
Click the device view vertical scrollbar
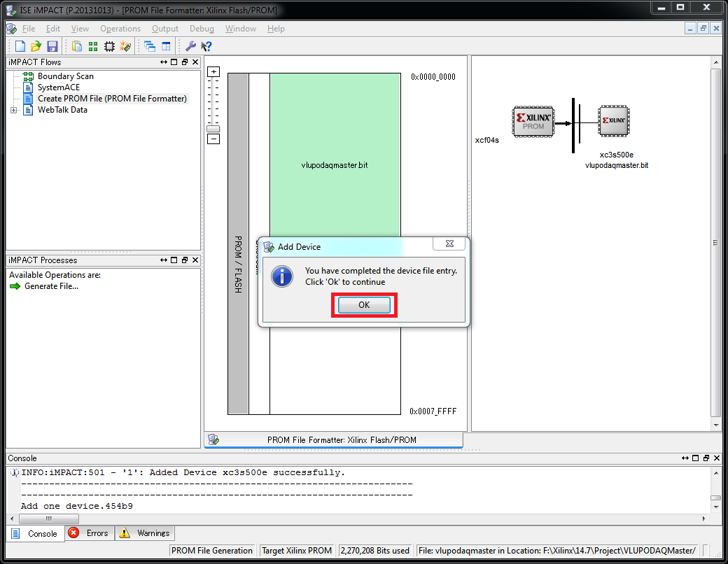[x=715, y=242]
